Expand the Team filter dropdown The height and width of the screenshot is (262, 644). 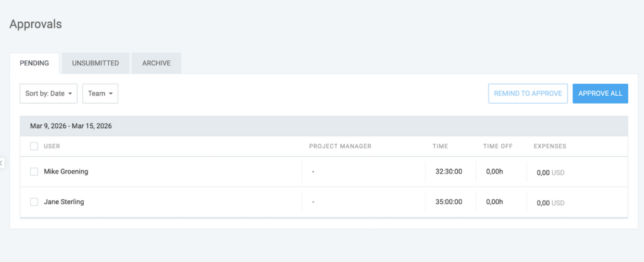100,94
